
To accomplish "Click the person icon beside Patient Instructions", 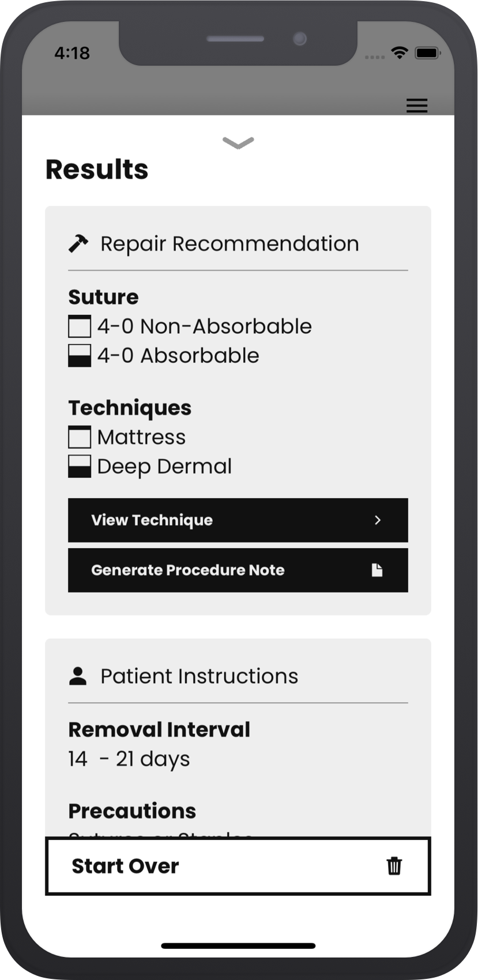I will (78, 676).
